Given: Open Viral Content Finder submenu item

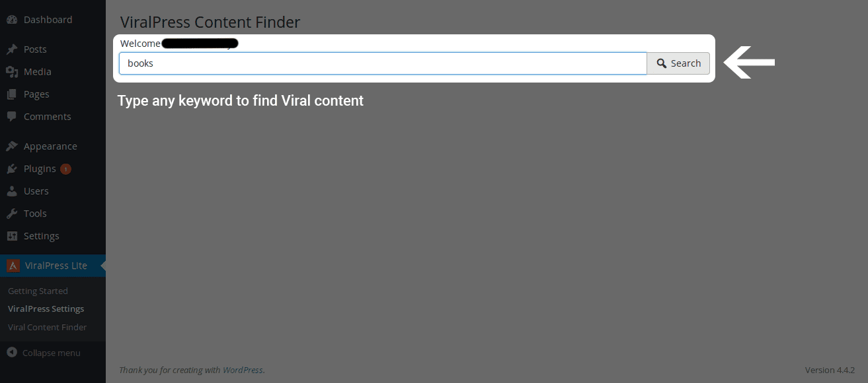Looking at the screenshot, I should 48,327.
